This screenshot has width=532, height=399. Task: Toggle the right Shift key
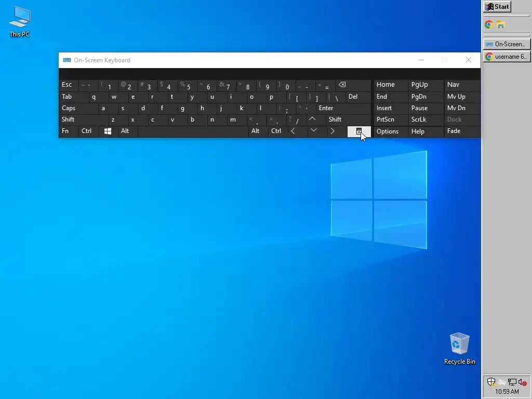click(x=349, y=119)
